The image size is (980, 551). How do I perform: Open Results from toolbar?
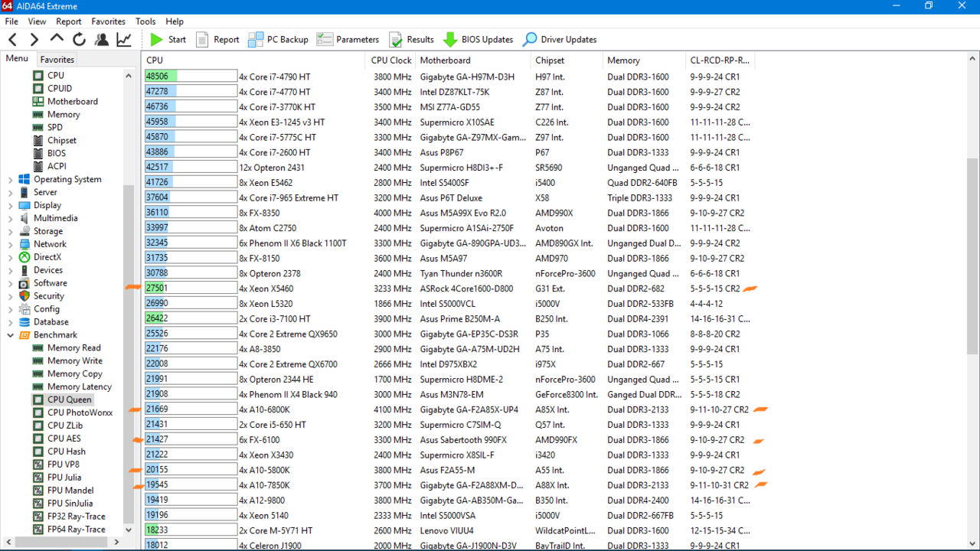tap(411, 40)
